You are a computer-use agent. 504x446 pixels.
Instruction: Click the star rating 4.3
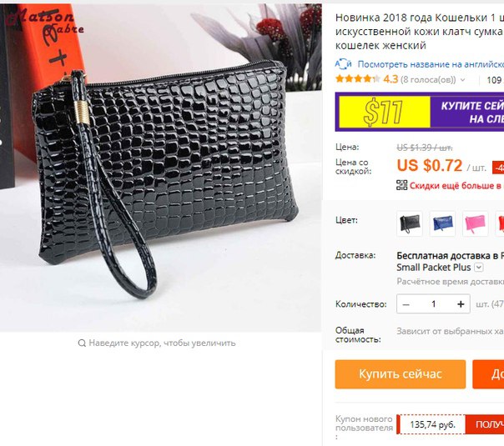click(367, 79)
